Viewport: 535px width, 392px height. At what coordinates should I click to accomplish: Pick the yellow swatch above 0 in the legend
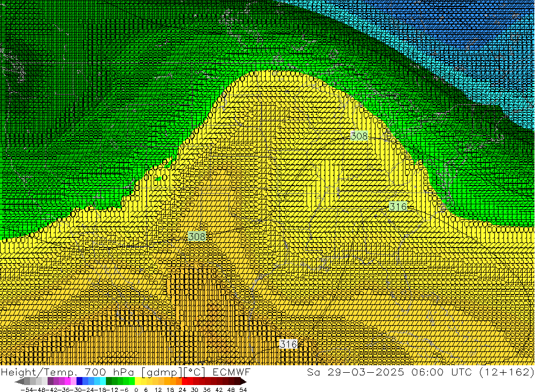tap(137, 381)
